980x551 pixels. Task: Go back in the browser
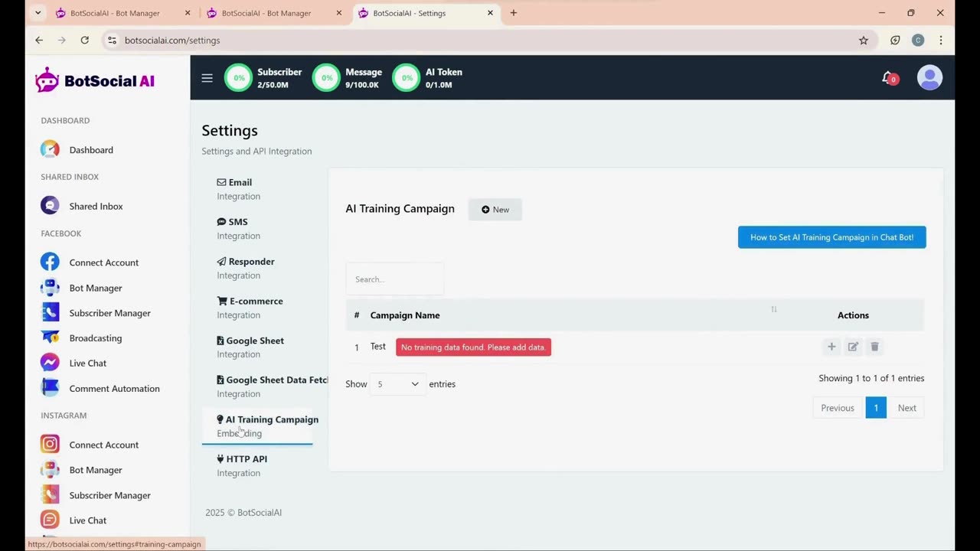click(x=39, y=40)
